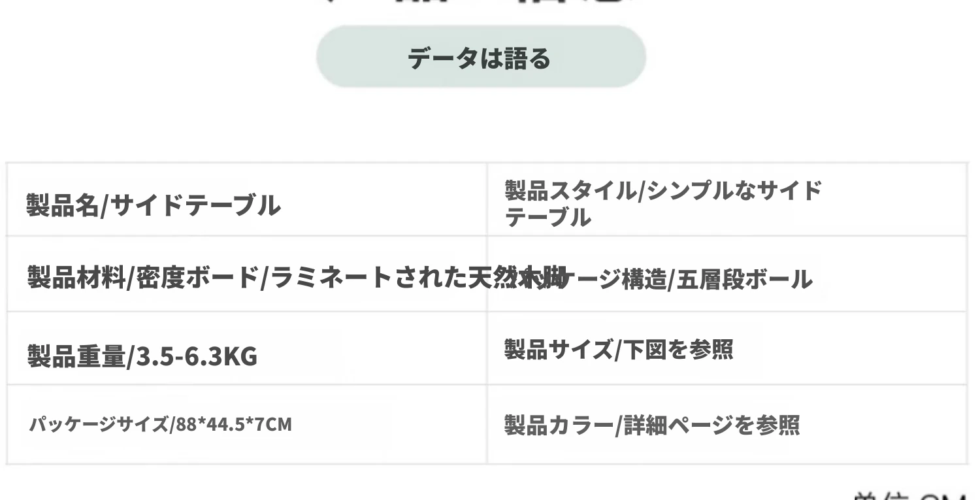The image size is (980, 500).
Task: Select the 製品重量 label text
Action: click(76, 357)
